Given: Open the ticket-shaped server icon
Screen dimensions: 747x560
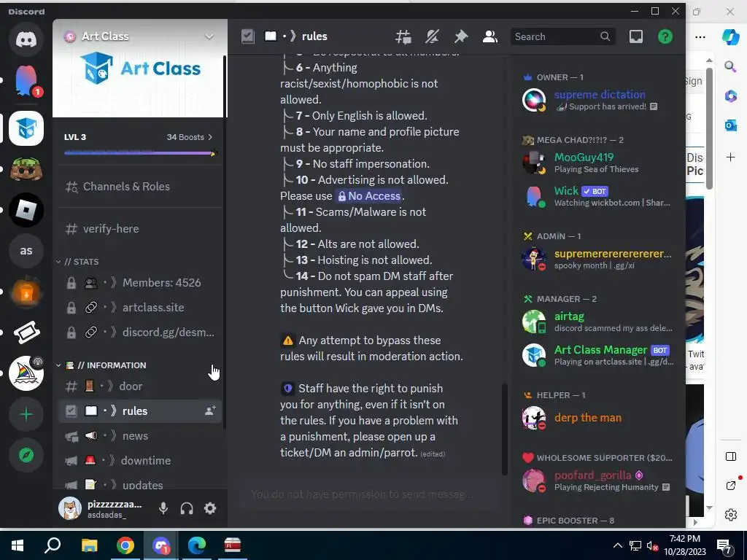Looking at the screenshot, I should (x=26, y=332).
